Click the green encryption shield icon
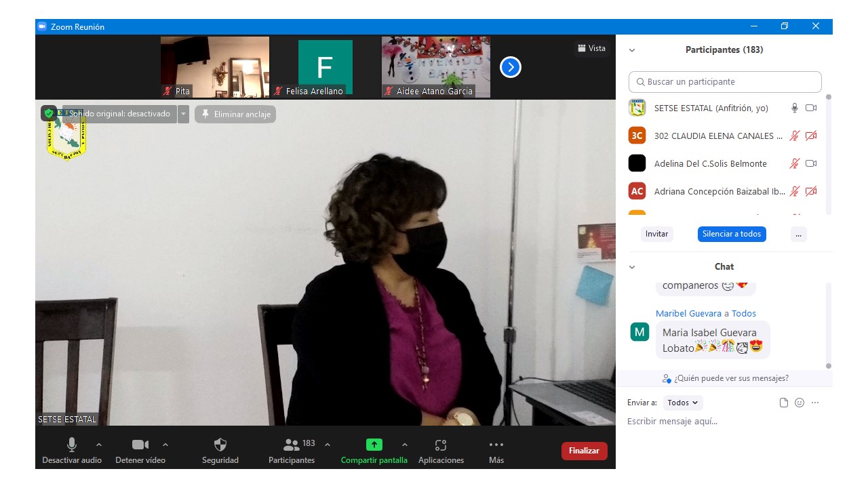The width and height of the screenshot is (868, 488). tap(49, 113)
